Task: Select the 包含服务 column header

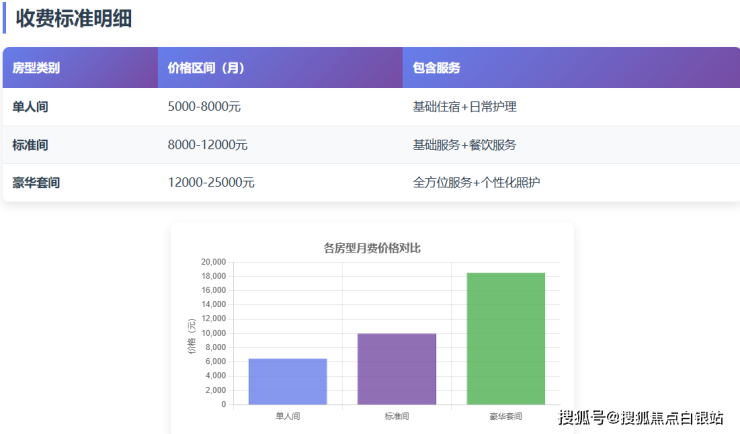Action: pyautogui.click(x=436, y=68)
